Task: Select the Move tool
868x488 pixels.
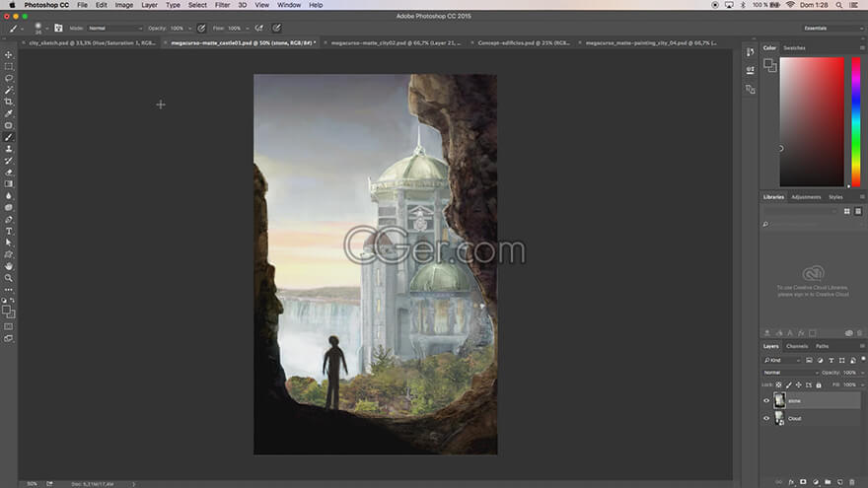Action: (x=8, y=55)
